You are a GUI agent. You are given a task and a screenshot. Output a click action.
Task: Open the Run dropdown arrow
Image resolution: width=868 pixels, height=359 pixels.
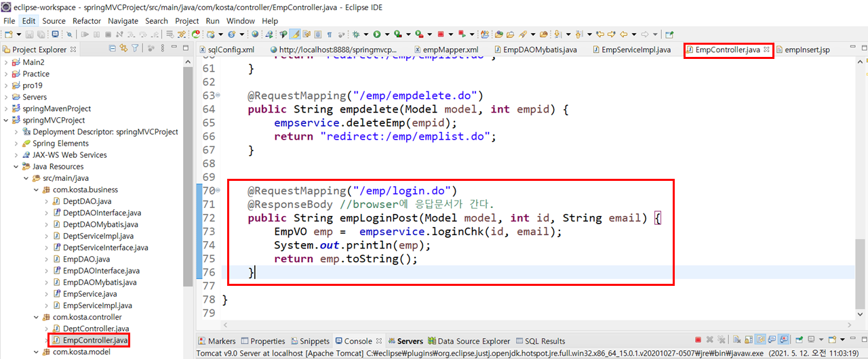tap(388, 34)
